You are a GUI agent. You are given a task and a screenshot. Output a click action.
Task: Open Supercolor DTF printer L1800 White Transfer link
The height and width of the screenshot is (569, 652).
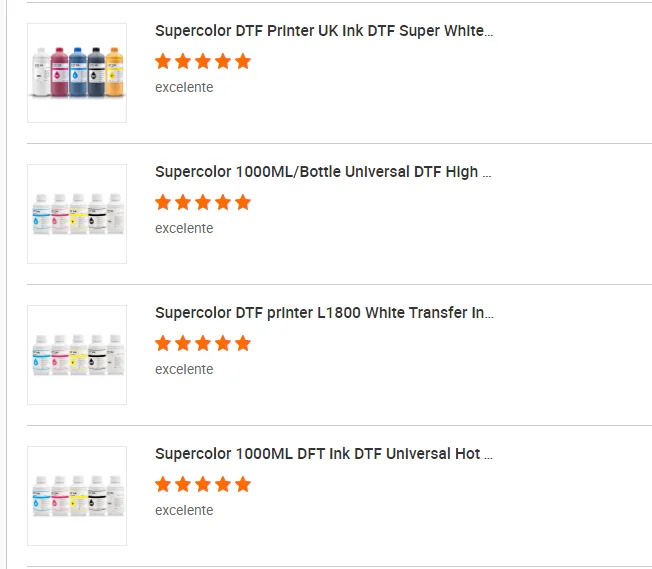[x=324, y=313]
